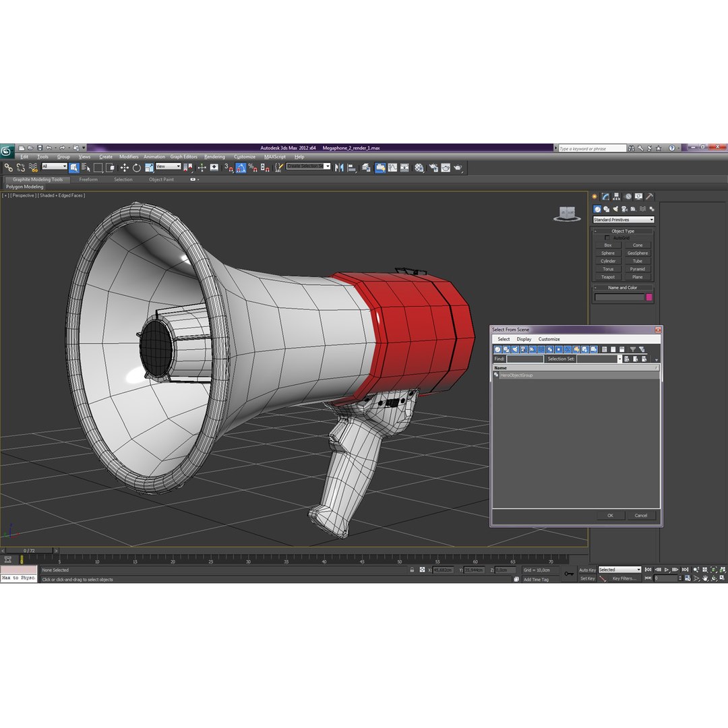Viewport: 728px width, 728px height.
Task: Select the Shapes category icon
Action: pyautogui.click(x=607, y=209)
